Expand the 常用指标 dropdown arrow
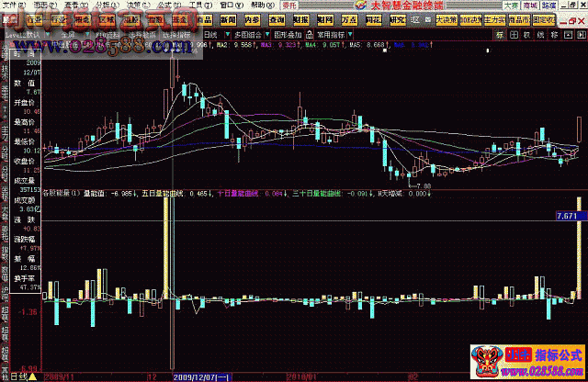588x382 pixels. [x=349, y=34]
